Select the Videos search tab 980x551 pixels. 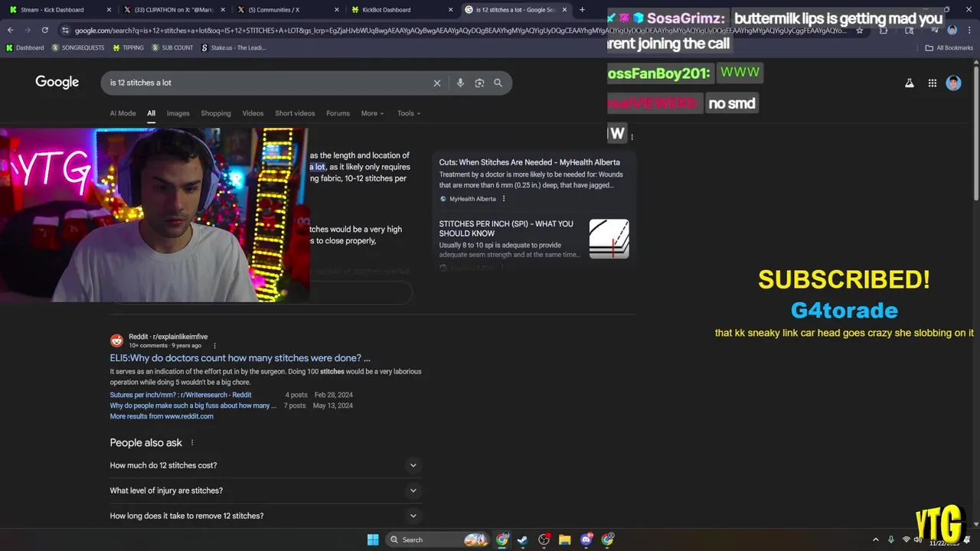253,113
